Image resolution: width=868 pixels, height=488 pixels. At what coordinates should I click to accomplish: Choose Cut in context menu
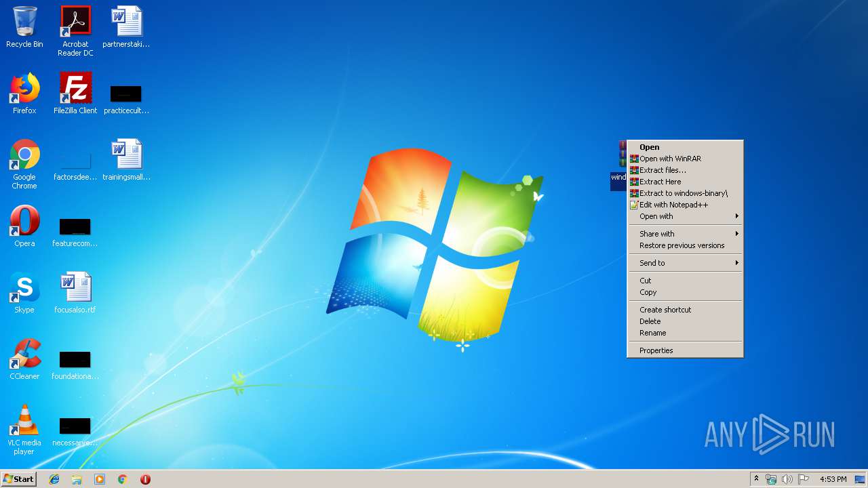[x=685, y=281]
